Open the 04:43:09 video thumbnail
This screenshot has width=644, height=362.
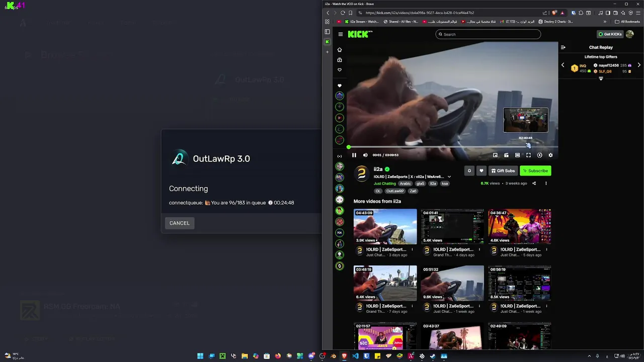point(385,226)
